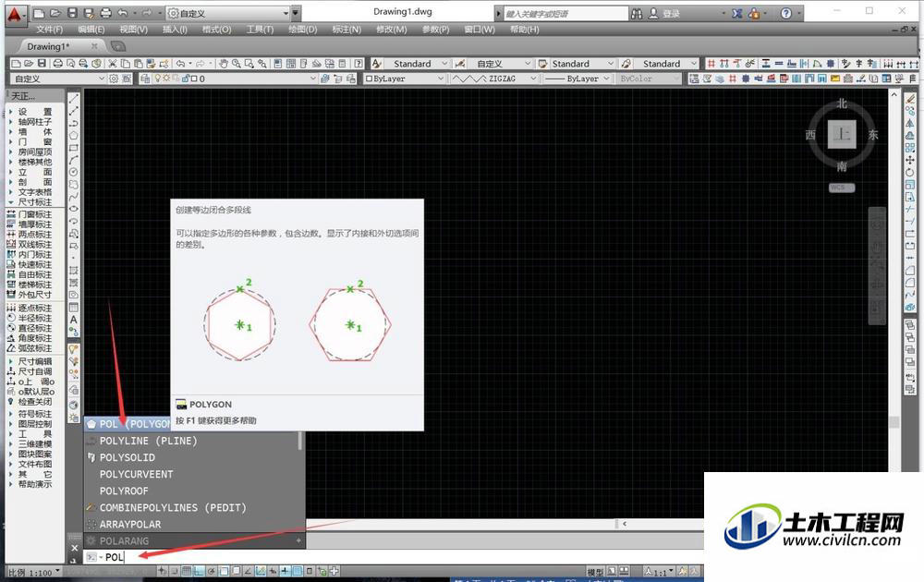The image size is (924, 582).
Task: Open the ByColor plot style box
Action: point(649,79)
